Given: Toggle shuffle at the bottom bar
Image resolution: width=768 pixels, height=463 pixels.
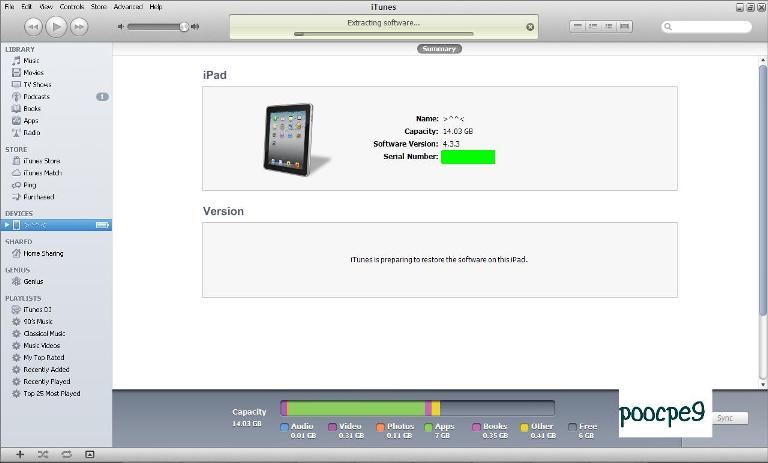Looking at the screenshot, I should point(43,455).
